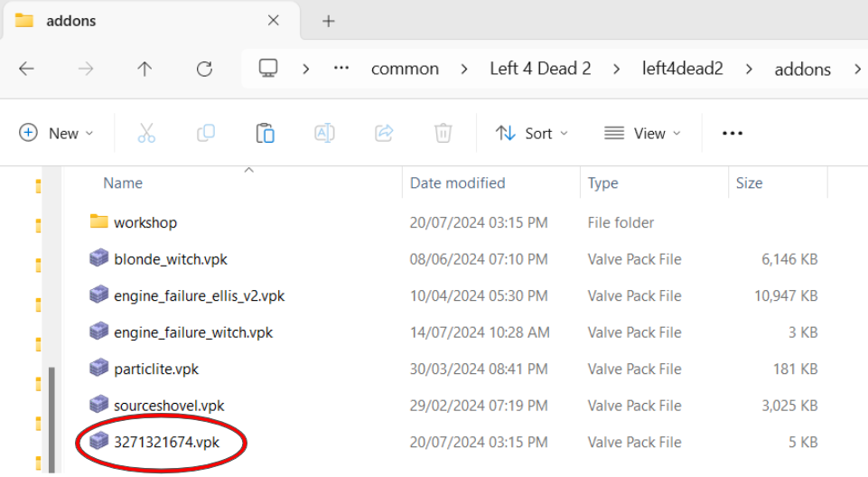Screen dimensions: 868x477
Task: Go up one folder level
Action: [x=145, y=70]
